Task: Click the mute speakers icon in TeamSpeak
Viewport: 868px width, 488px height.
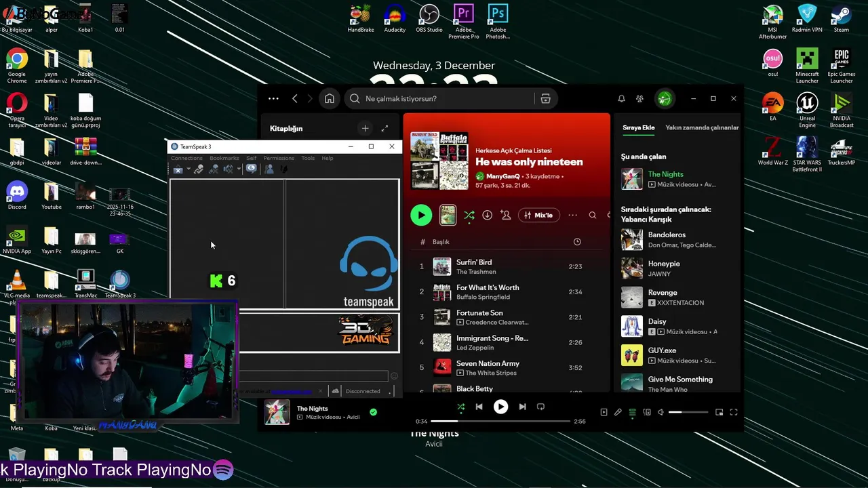Action: 229,169
